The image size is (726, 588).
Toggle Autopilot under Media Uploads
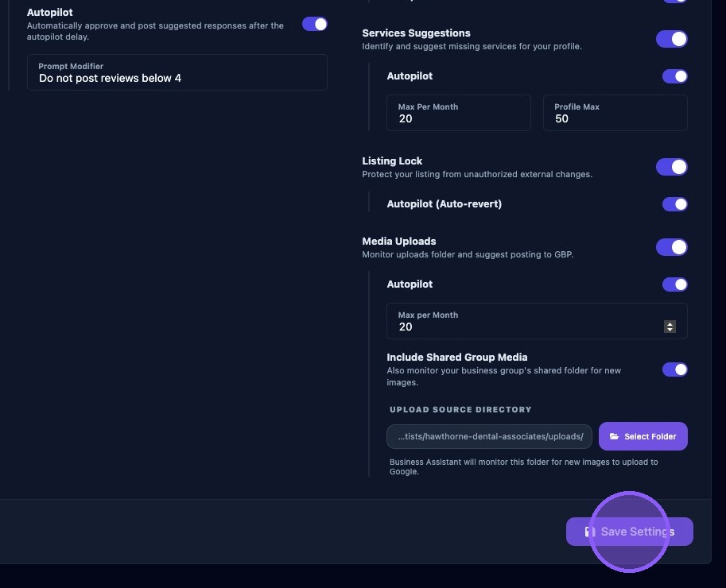coord(675,284)
